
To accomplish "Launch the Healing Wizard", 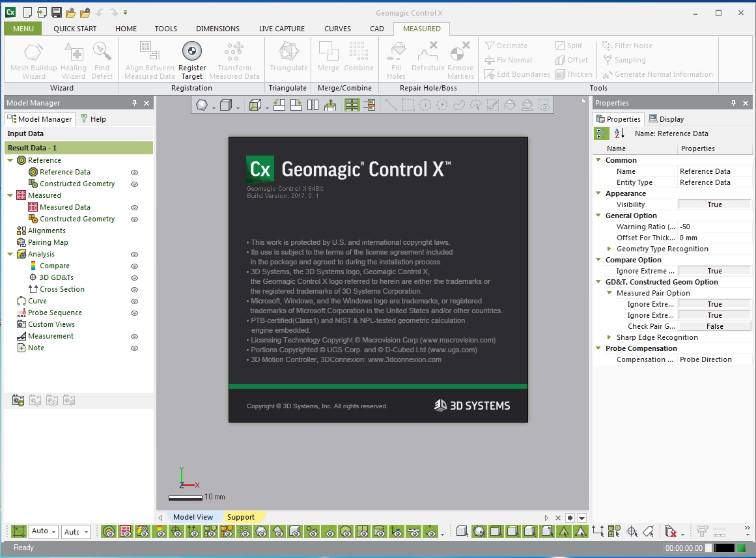I will click(x=74, y=60).
